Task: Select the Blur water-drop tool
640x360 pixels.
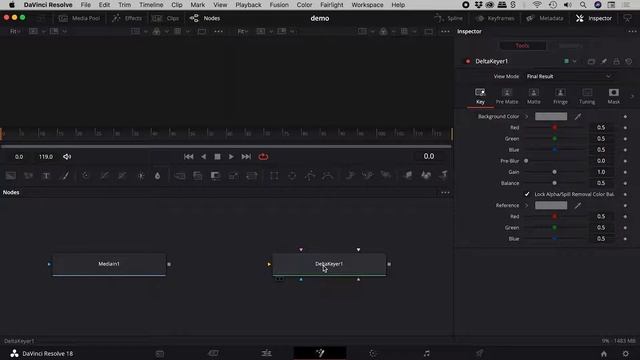Action: click(158, 176)
